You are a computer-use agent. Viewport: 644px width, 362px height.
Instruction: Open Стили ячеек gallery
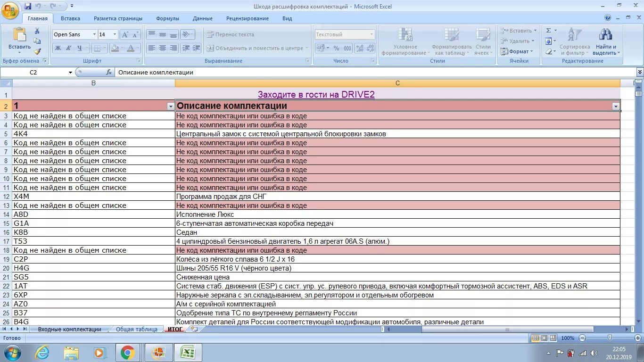[x=483, y=41]
